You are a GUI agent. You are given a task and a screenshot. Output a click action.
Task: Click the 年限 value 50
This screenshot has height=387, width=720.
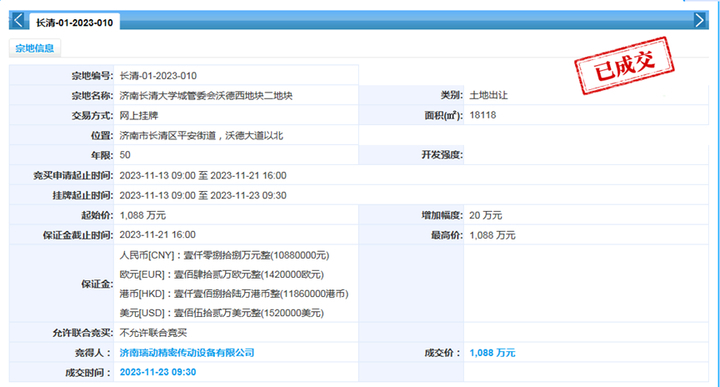click(125, 155)
